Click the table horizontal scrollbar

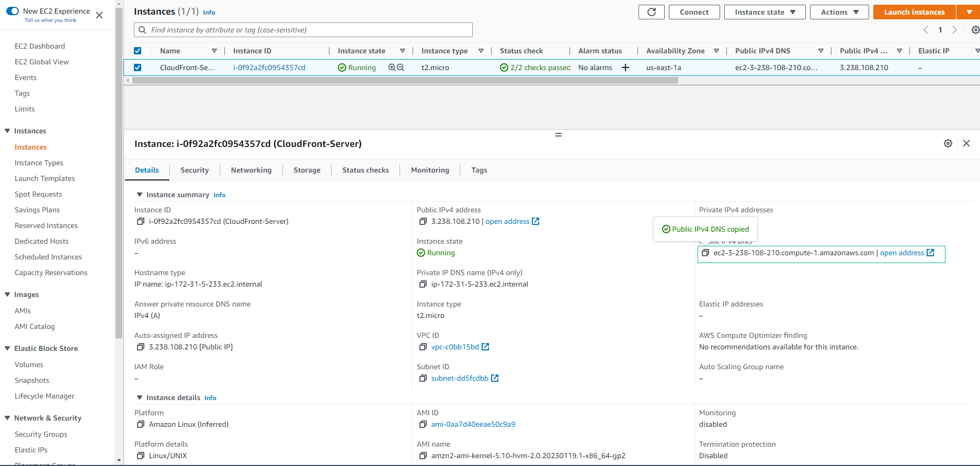click(405, 81)
